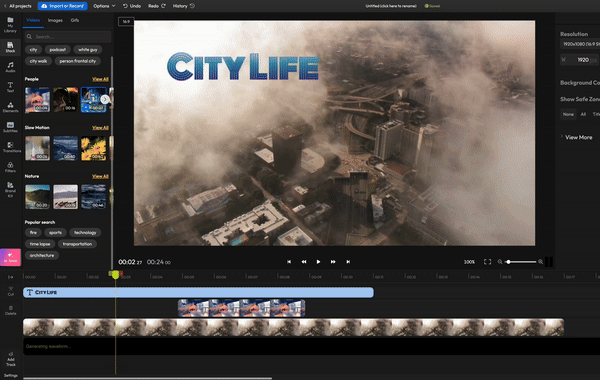The image size is (600, 380).
Task: Skip to the end of the video
Action: click(348, 262)
